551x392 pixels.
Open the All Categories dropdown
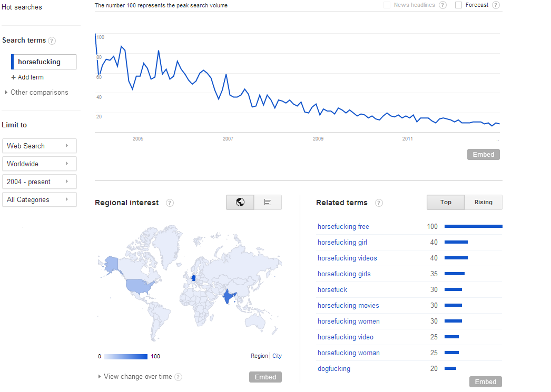pos(40,199)
